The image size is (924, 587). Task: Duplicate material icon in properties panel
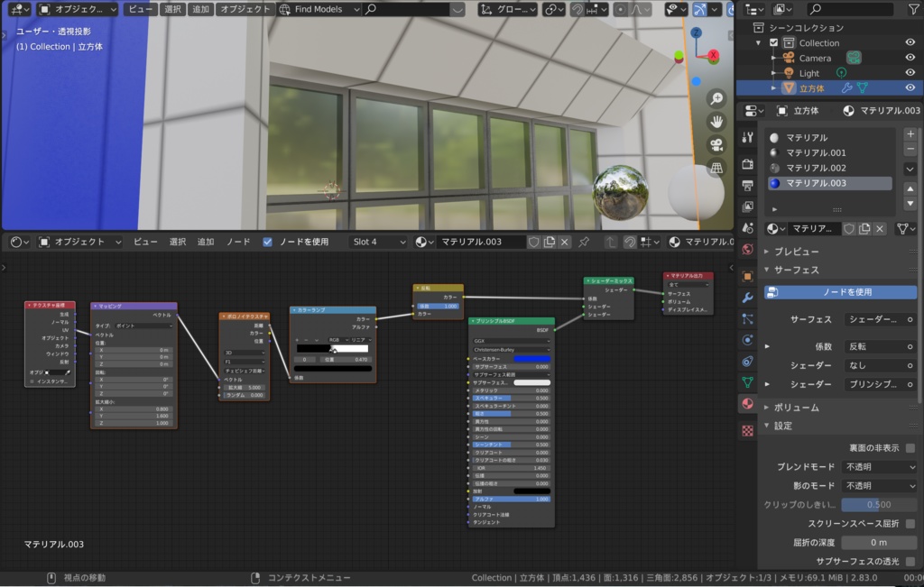pyautogui.click(x=864, y=228)
